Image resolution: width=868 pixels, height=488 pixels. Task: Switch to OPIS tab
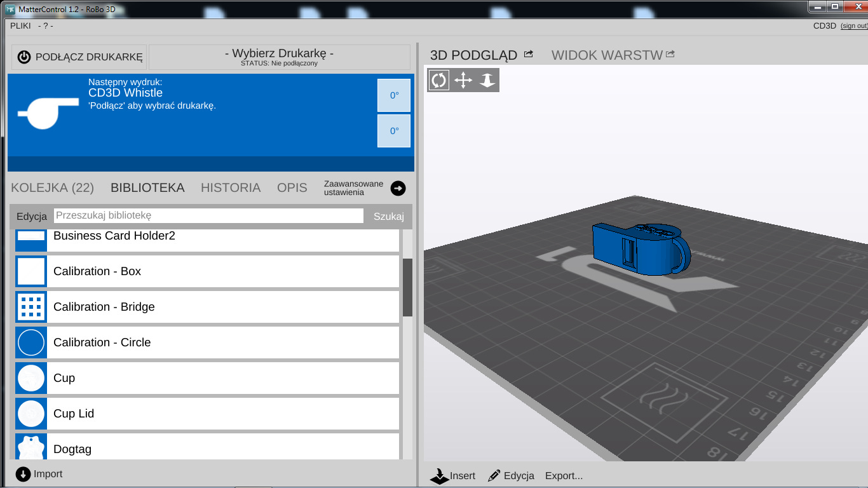tap(292, 187)
